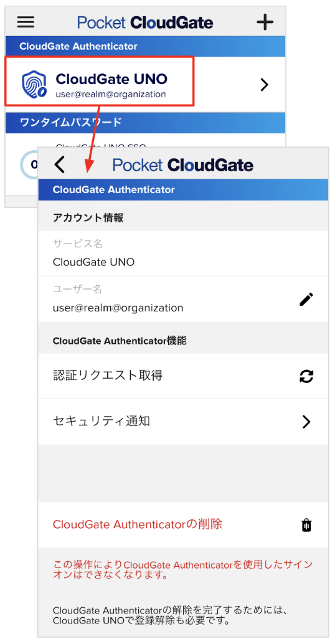Edit user name with pencil icon
The height and width of the screenshot is (644, 335).
coord(306,300)
